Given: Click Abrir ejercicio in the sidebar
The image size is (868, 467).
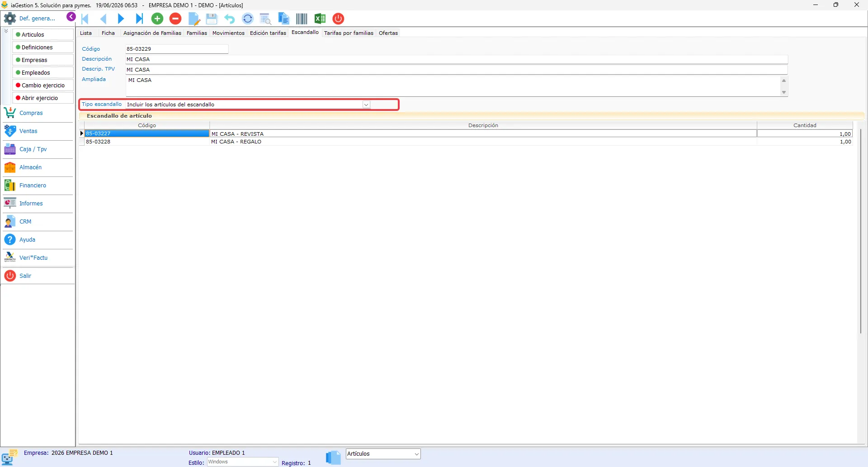Looking at the screenshot, I should point(43,98).
